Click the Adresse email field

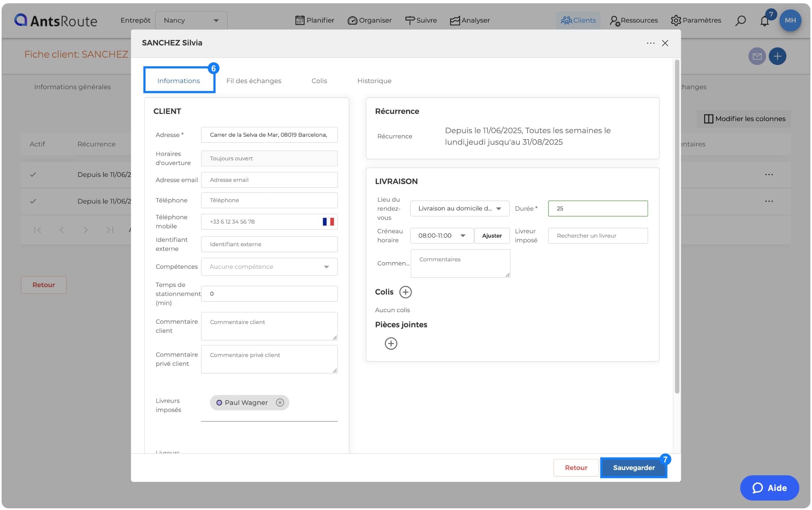click(x=269, y=180)
